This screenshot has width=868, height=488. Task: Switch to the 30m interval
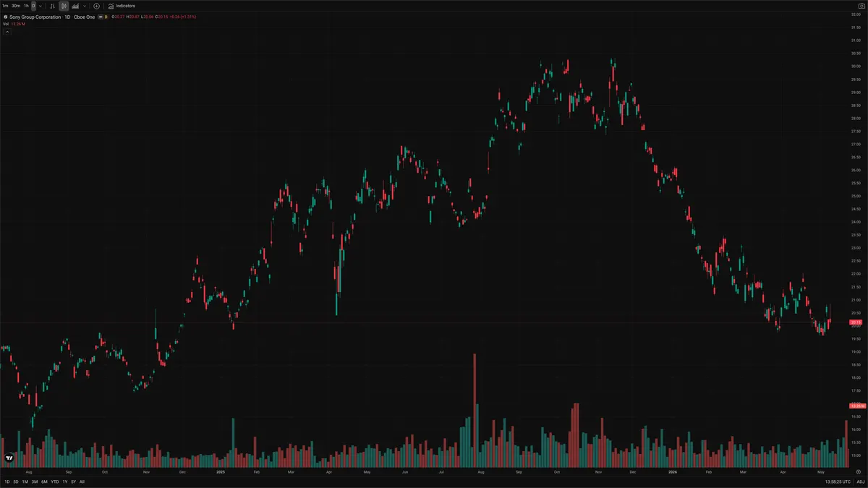point(16,6)
